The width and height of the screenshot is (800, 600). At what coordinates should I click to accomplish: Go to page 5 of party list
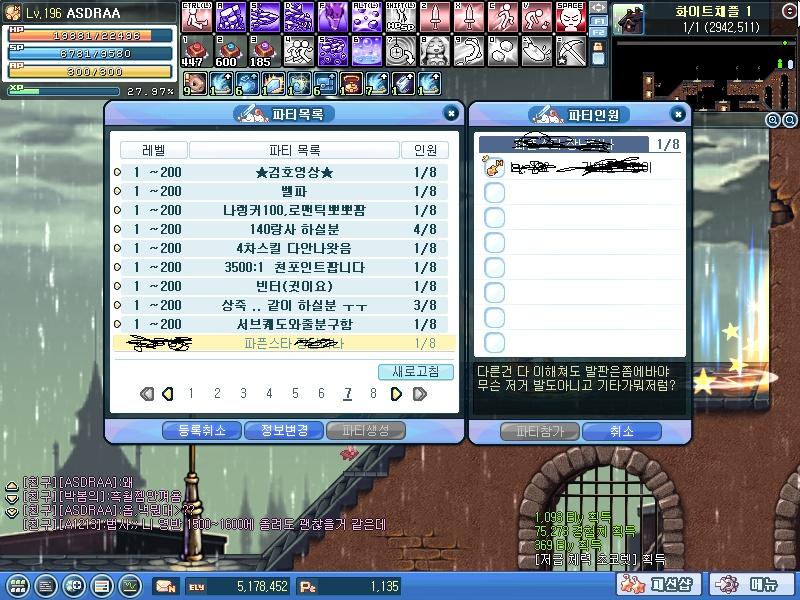[x=295, y=393]
